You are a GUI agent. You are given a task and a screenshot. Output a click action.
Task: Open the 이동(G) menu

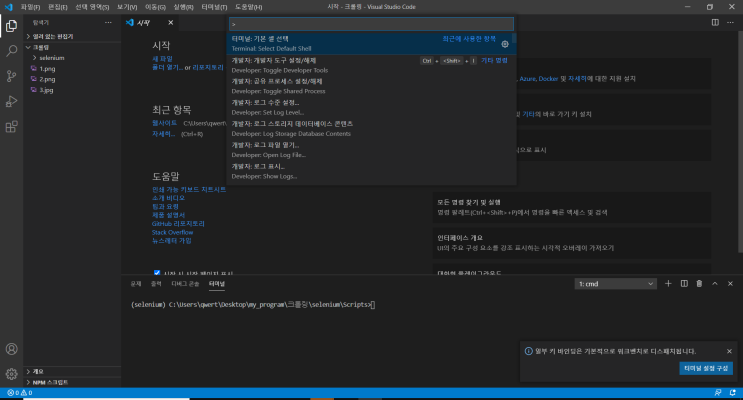pyautogui.click(x=155, y=7)
